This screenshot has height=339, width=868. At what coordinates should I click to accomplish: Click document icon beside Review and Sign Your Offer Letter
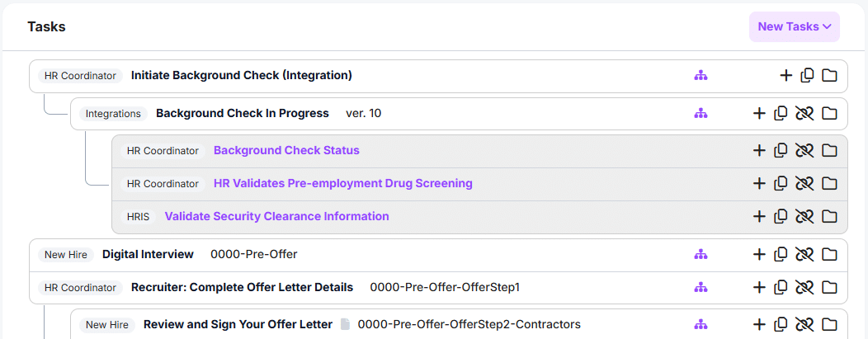pyautogui.click(x=346, y=325)
